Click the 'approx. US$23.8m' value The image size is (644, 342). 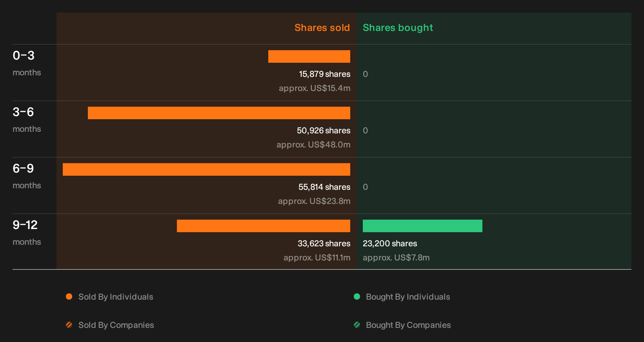point(314,201)
